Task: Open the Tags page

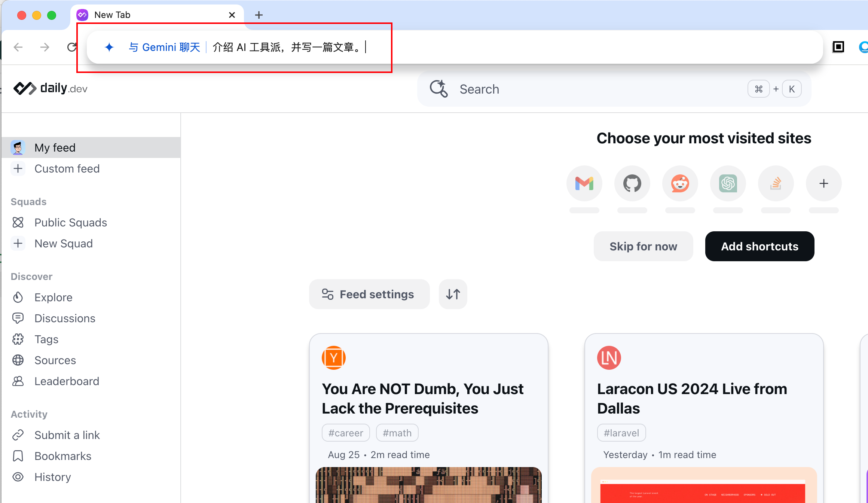Action: coord(91,339)
